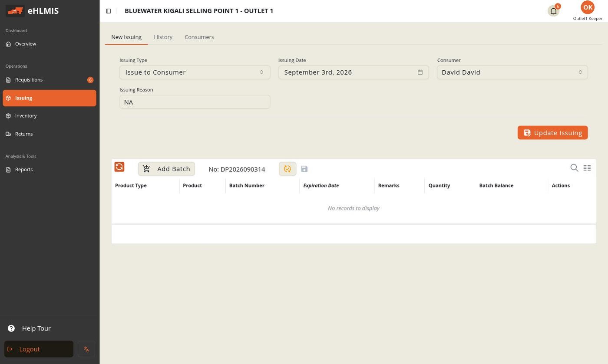Click the Logout button
This screenshot has height=364, width=608.
click(x=39, y=349)
